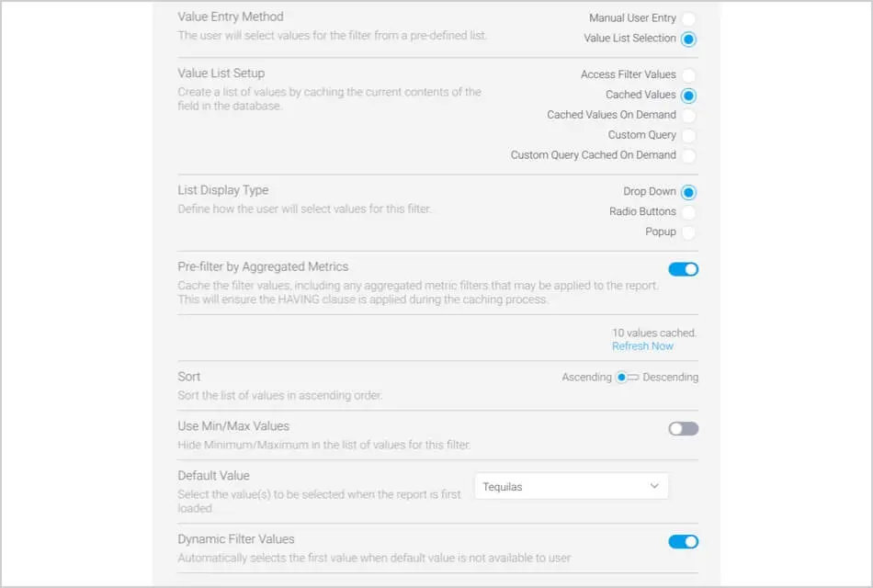Enable the Use Min/Max Values toggle

click(x=683, y=428)
